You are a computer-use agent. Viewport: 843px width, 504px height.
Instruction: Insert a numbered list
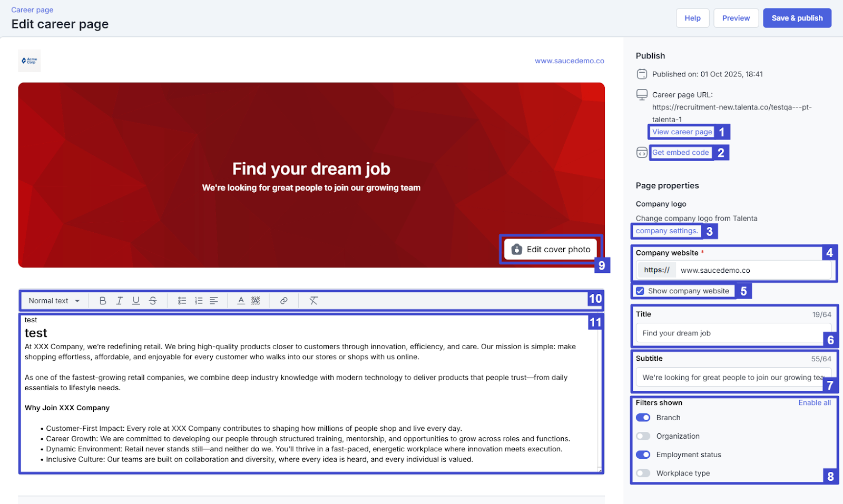coord(199,301)
